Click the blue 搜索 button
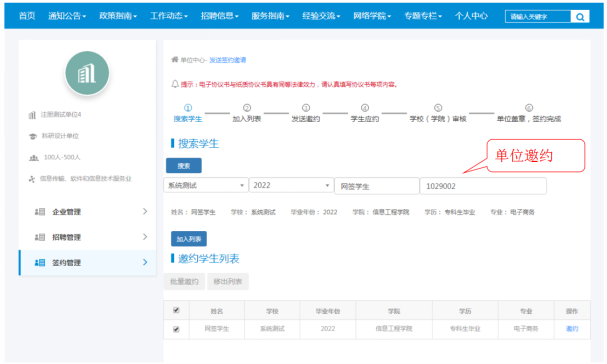The image size is (607, 364). point(183,166)
